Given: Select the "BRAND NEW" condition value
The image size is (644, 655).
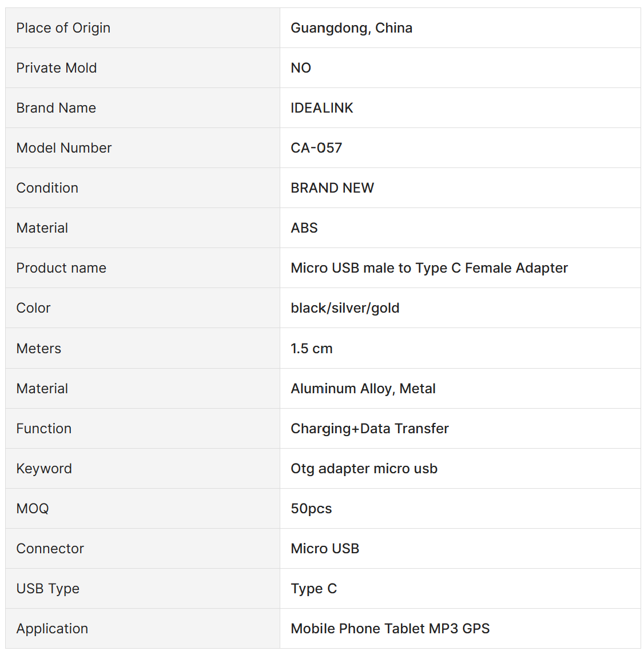Looking at the screenshot, I should 332,188.
